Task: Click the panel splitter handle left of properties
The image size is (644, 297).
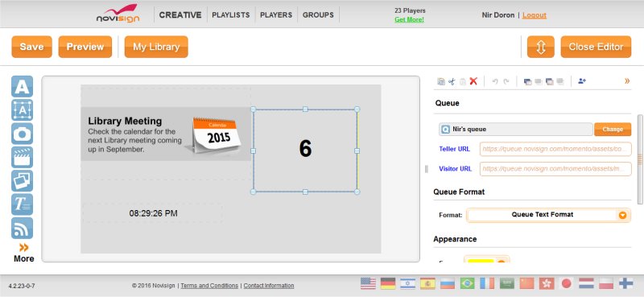Action: click(x=427, y=169)
